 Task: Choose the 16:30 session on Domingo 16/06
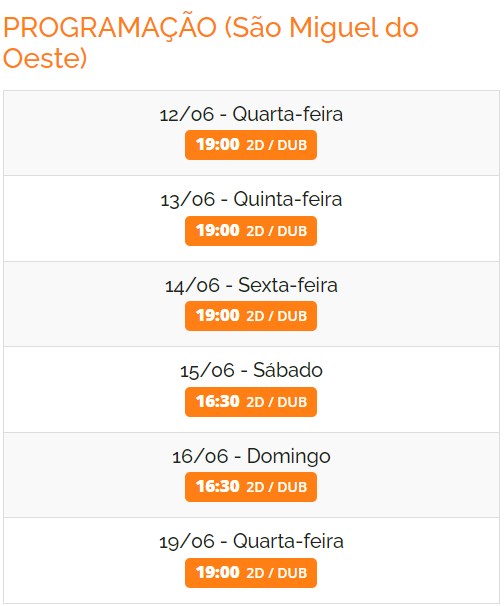pyautogui.click(x=251, y=487)
